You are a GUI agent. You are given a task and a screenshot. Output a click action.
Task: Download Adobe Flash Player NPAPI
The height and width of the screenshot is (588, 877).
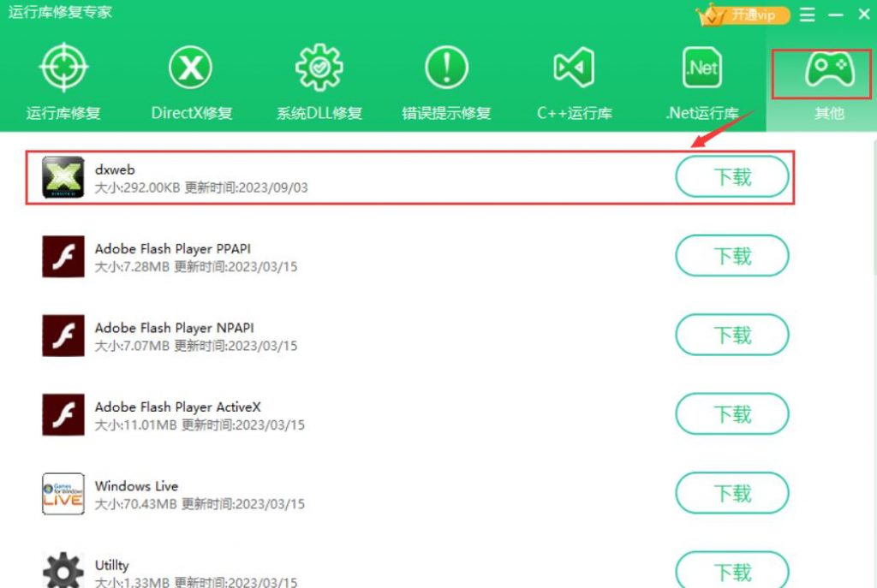tap(732, 335)
